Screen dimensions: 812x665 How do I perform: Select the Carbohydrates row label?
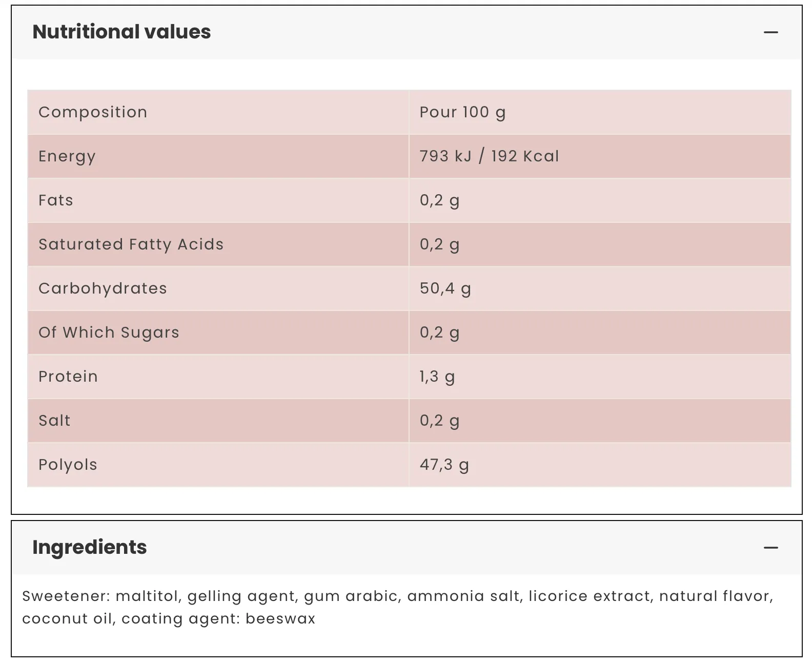103,288
